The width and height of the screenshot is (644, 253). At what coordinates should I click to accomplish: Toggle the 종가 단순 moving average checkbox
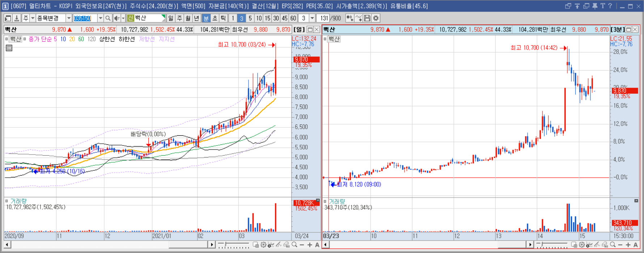click(x=25, y=39)
